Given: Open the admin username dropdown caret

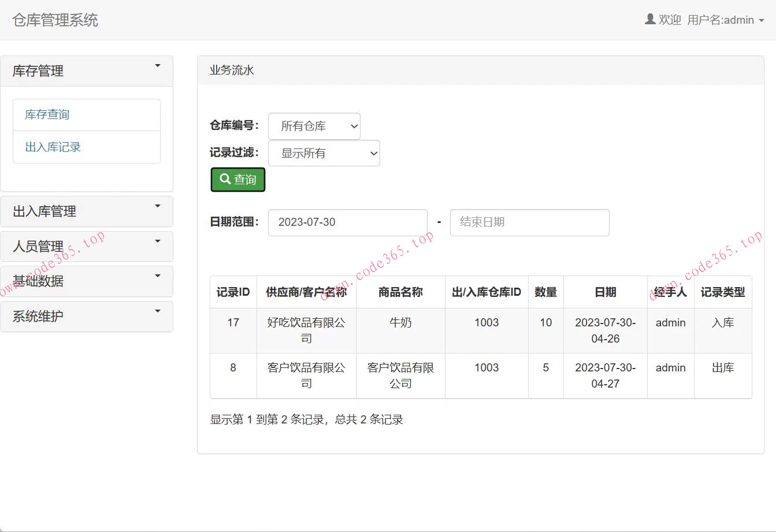Looking at the screenshot, I should tap(762, 21).
